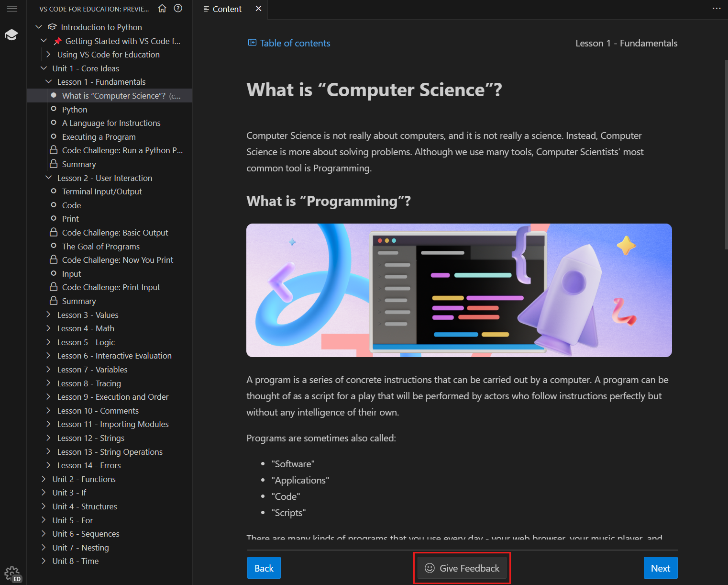
Task: Open the help question mark icon
Action: tap(178, 9)
